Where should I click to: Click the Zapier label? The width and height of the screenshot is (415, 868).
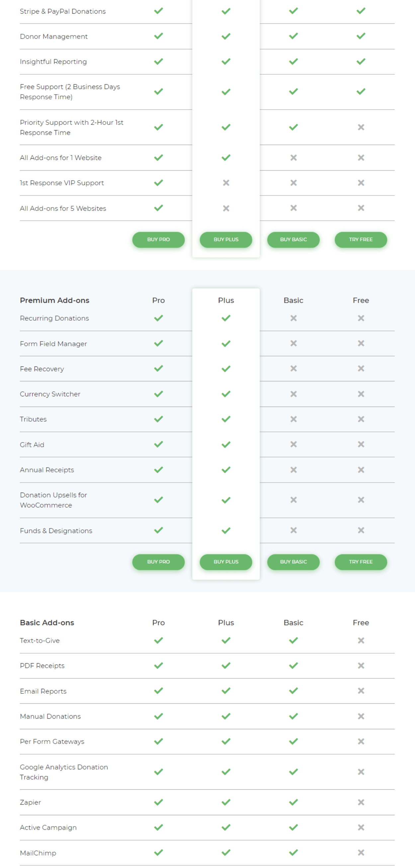tap(30, 802)
